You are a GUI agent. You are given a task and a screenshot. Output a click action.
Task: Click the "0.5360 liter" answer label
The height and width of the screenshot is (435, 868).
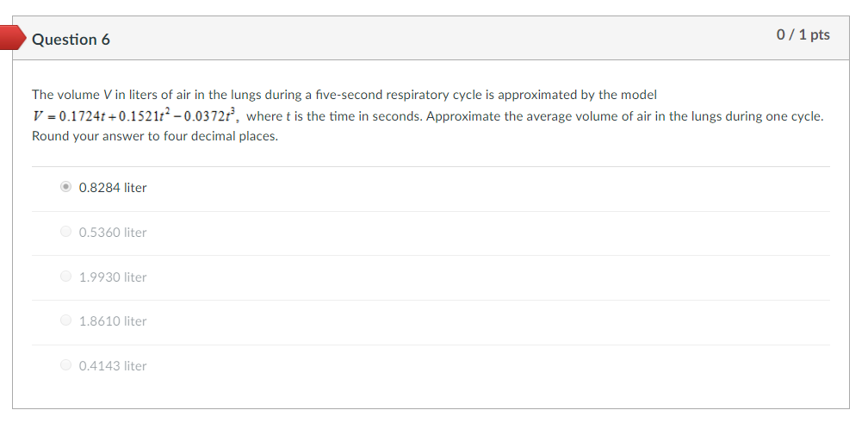click(113, 232)
